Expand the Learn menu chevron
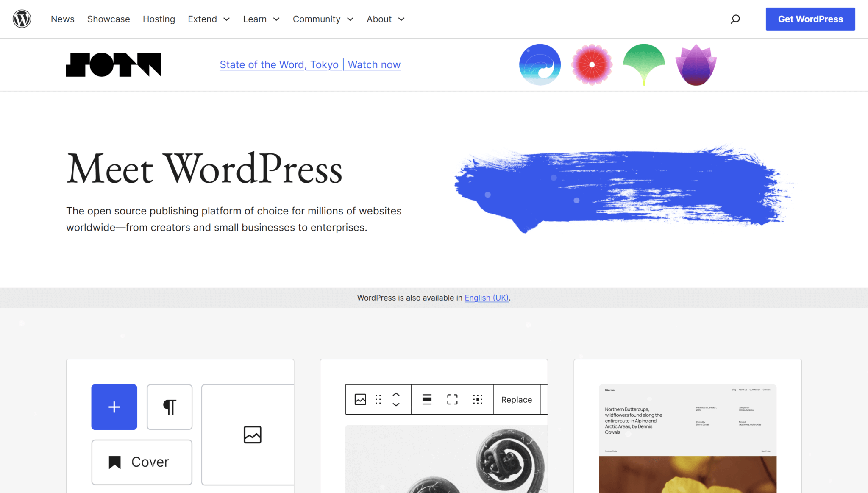Screen dimensions: 868x493 point(276,19)
